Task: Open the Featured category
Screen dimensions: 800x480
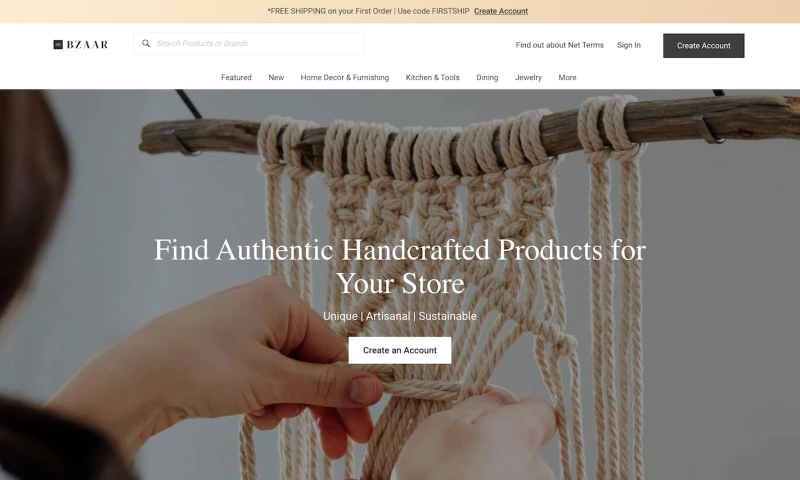Action: pyautogui.click(x=236, y=78)
